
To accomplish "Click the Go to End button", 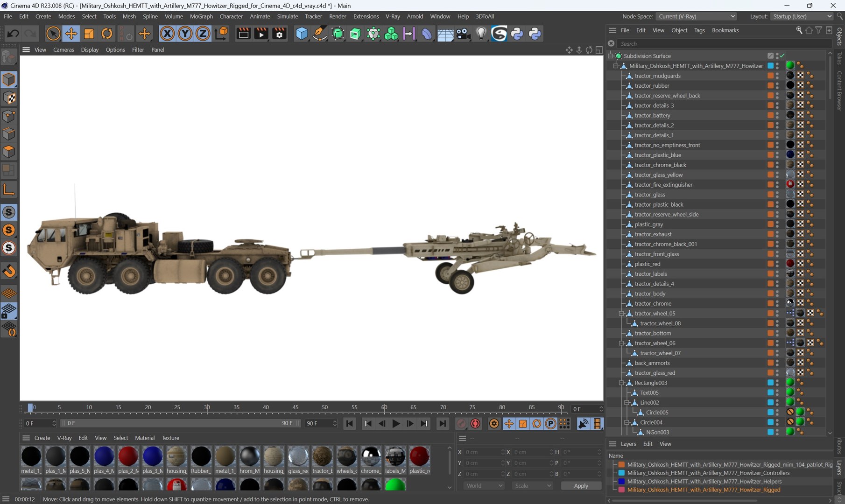I will pyautogui.click(x=442, y=423).
